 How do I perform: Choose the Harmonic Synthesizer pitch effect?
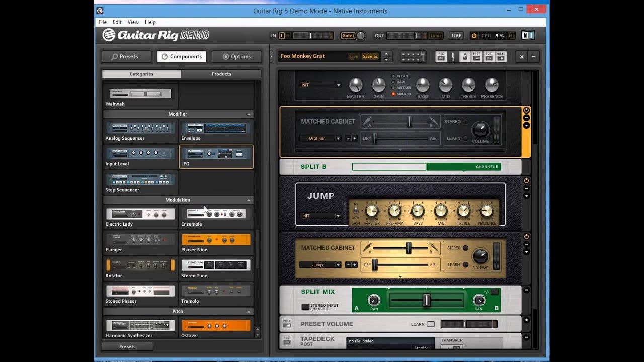click(140, 328)
